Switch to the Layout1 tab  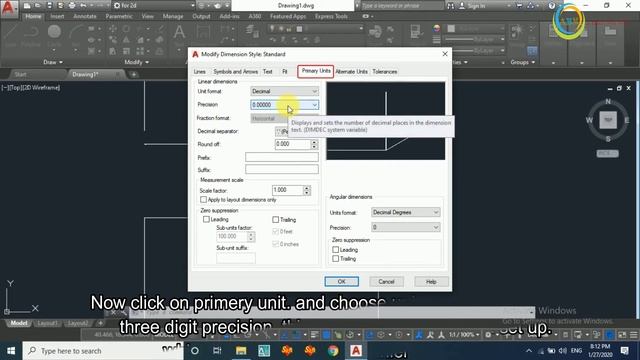(x=47, y=323)
